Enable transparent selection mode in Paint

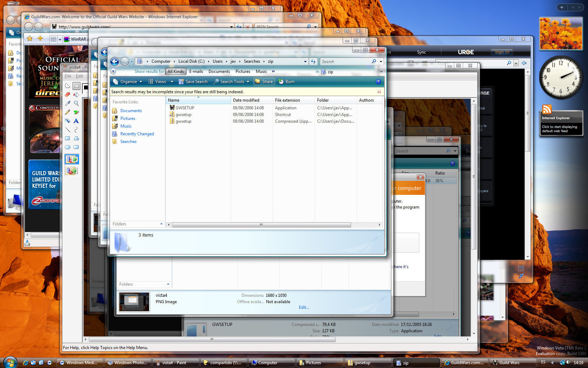coord(72,171)
